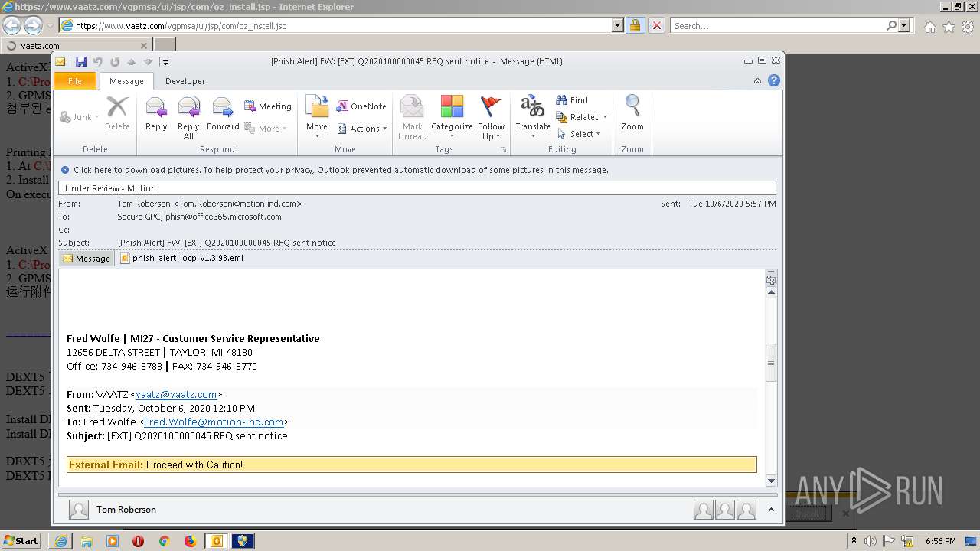Expand the Actions dropdown

click(361, 129)
